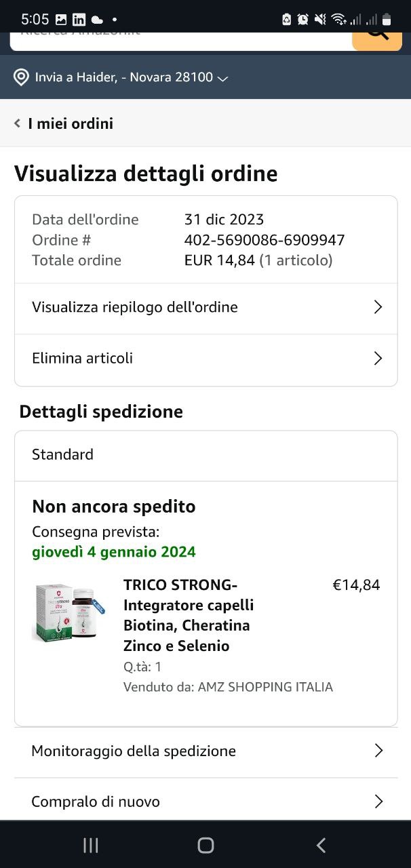Tap the back arrow beside I miei ordini
Screen dimensions: 411x868
tap(18, 123)
